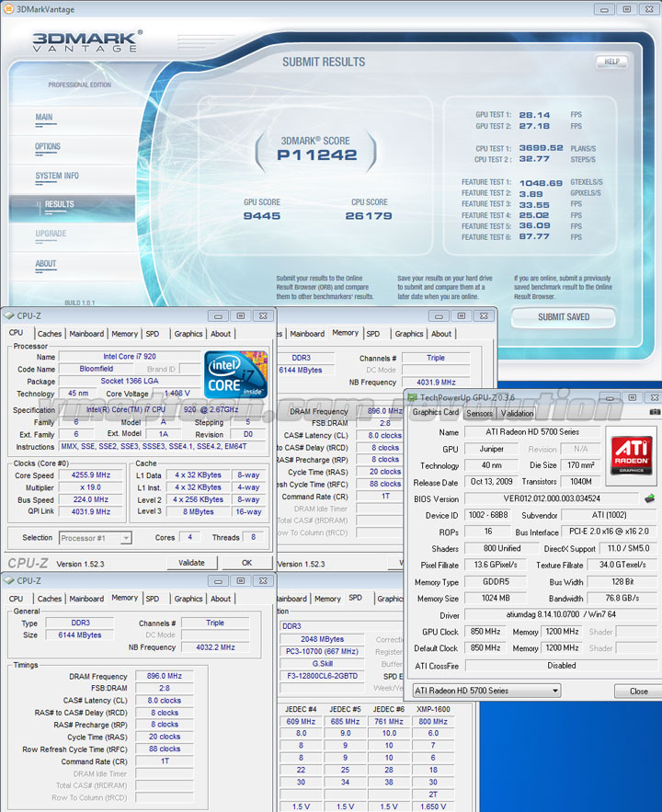Click the GPU score value 9445
The height and width of the screenshot is (812, 662).
coord(262,216)
